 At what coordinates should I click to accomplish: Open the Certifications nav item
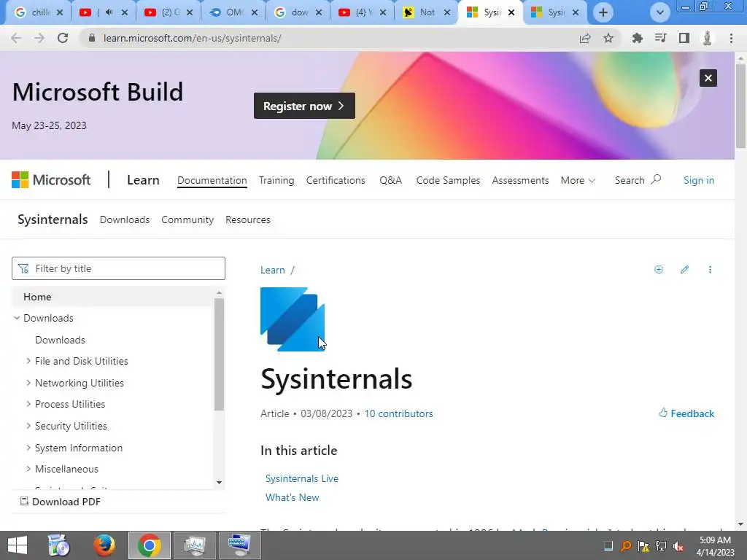(x=336, y=180)
